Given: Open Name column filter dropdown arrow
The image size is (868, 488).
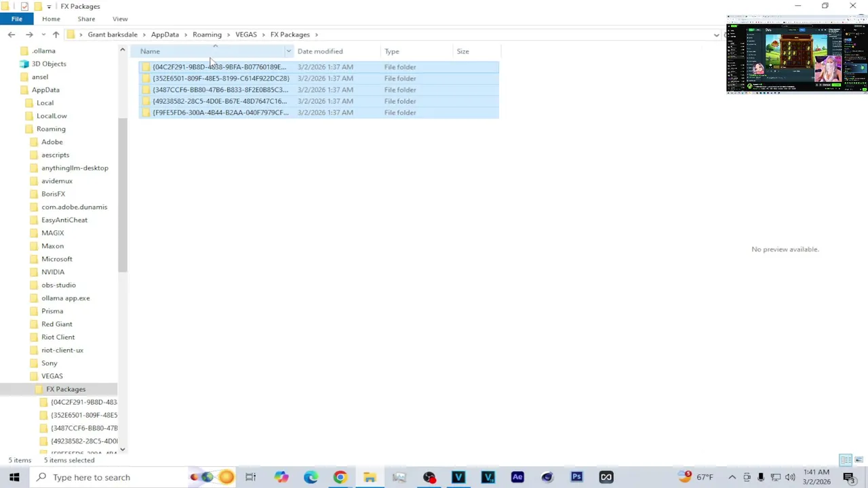Looking at the screenshot, I should click(x=289, y=52).
